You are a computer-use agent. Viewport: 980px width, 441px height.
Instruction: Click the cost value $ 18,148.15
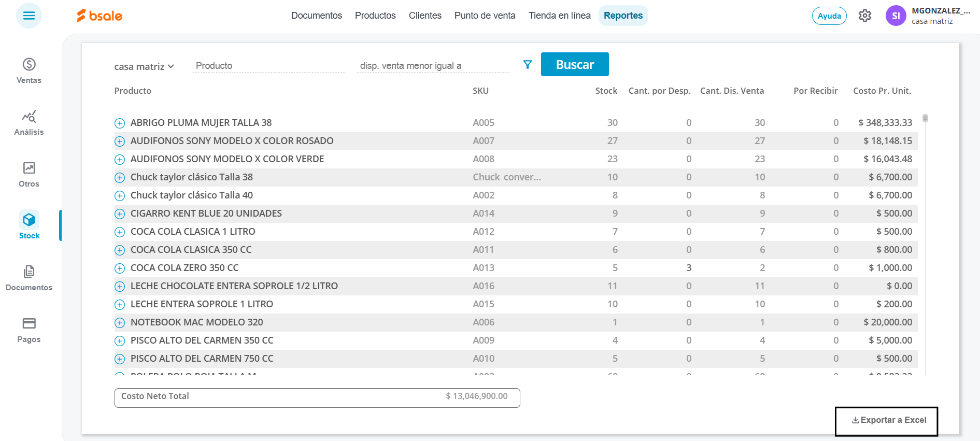[x=888, y=141]
